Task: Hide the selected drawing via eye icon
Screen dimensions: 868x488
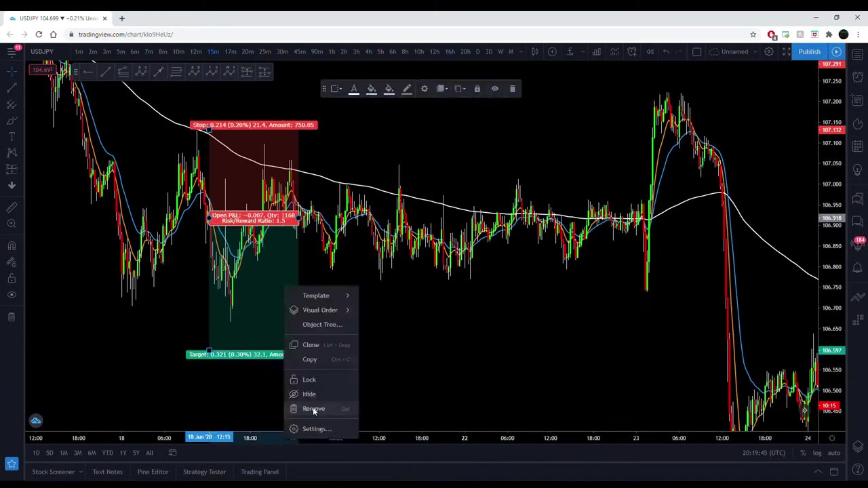Action: [x=495, y=89]
